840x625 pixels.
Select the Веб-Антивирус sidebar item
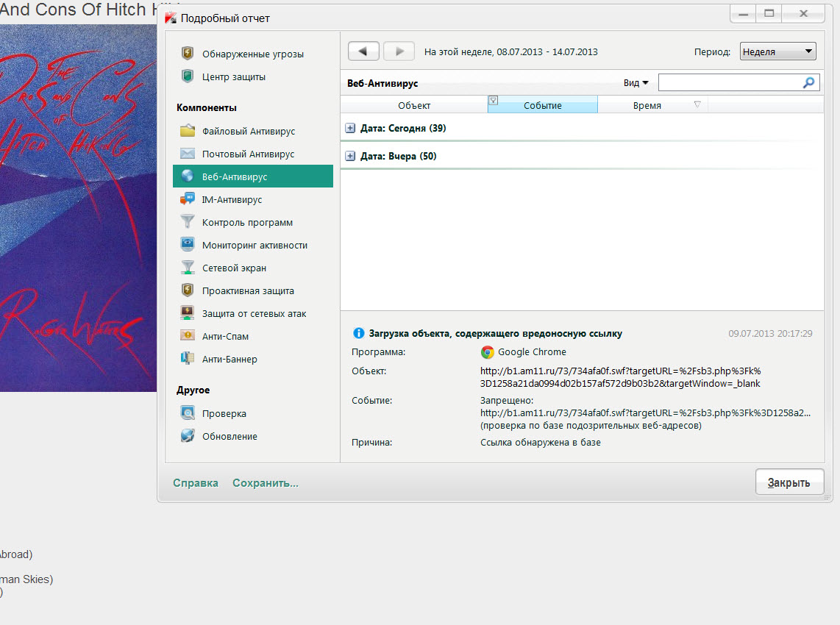(253, 176)
